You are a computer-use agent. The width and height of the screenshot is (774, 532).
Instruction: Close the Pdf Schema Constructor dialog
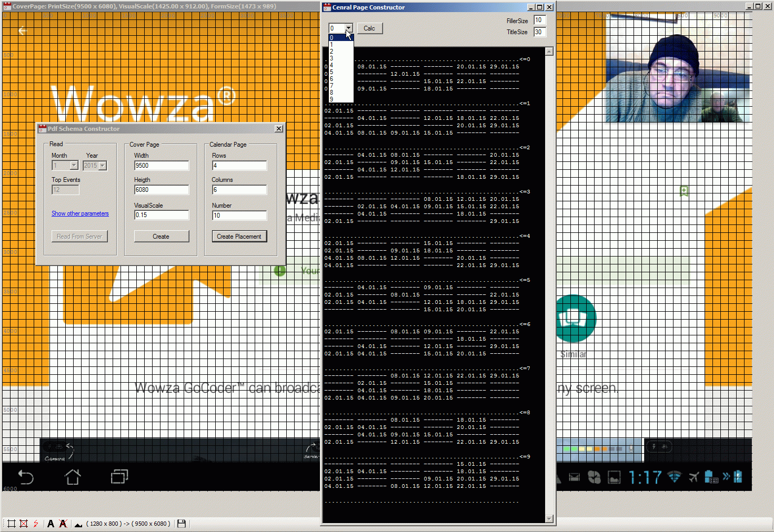pyautogui.click(x=279, y=129)
